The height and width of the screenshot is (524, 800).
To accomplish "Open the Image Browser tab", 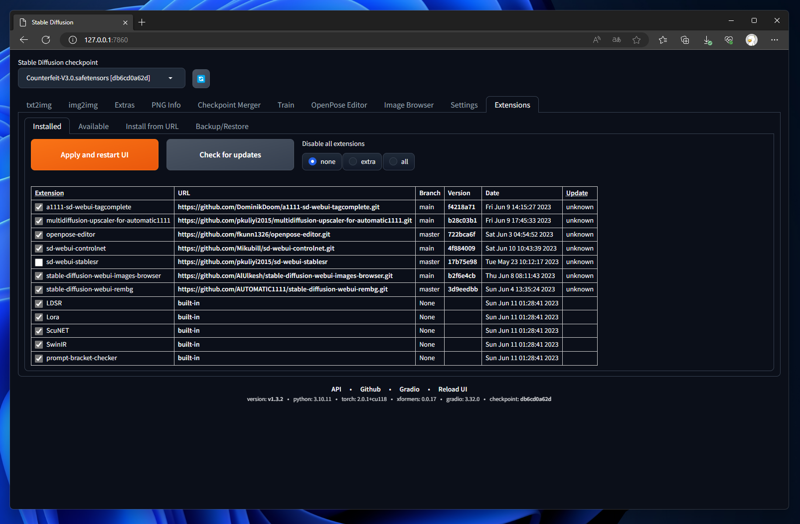I will (x=409, y=105).
